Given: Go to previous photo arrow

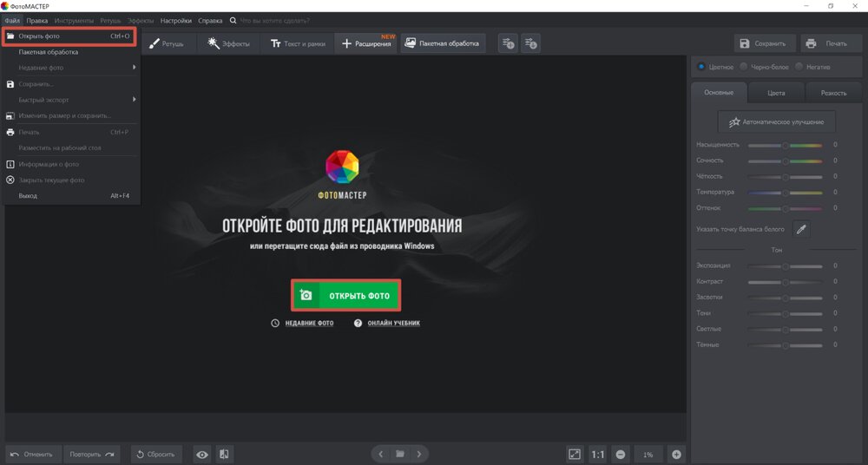Looking at the screenshot, I should (x=380, y=455).
